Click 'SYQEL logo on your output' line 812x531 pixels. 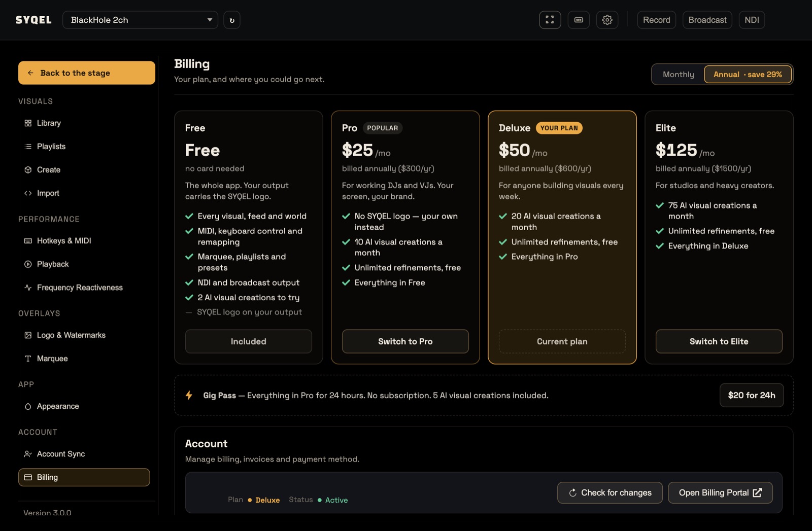249,312
